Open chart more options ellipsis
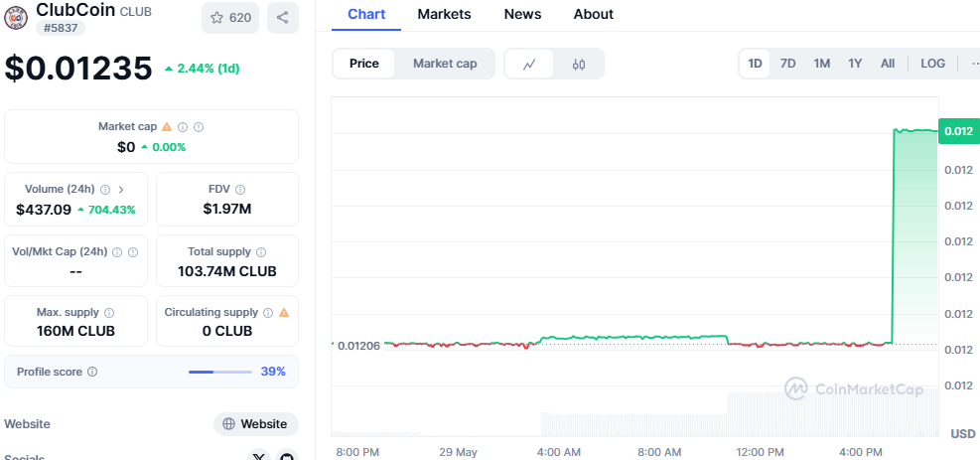The width and height of the screenshot is (980, 460). (974, 64)
